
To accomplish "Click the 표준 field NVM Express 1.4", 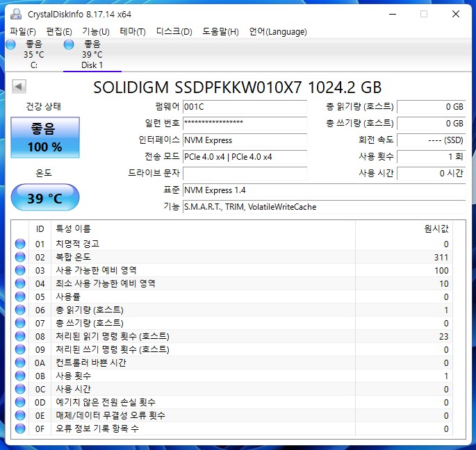I will pyautogui.click(x=324, y=190).
